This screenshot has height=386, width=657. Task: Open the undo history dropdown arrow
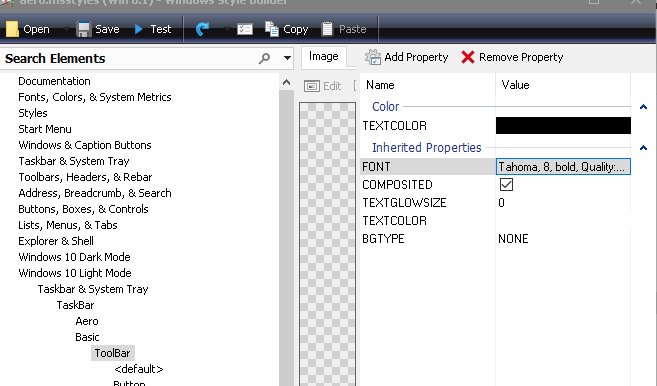pyautogui.click(x=227, y=29)
